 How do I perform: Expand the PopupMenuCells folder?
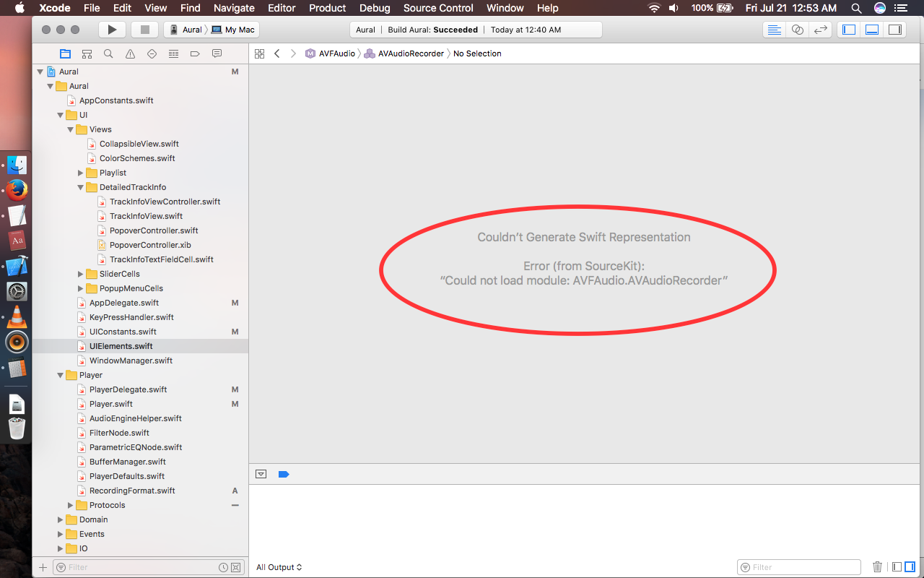[81, 288]
